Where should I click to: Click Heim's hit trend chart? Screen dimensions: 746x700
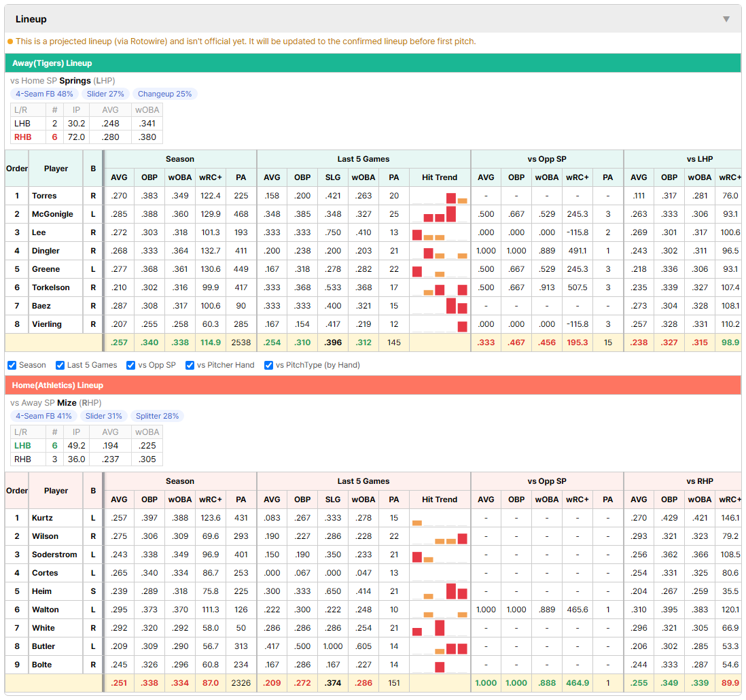pos(440,591)
